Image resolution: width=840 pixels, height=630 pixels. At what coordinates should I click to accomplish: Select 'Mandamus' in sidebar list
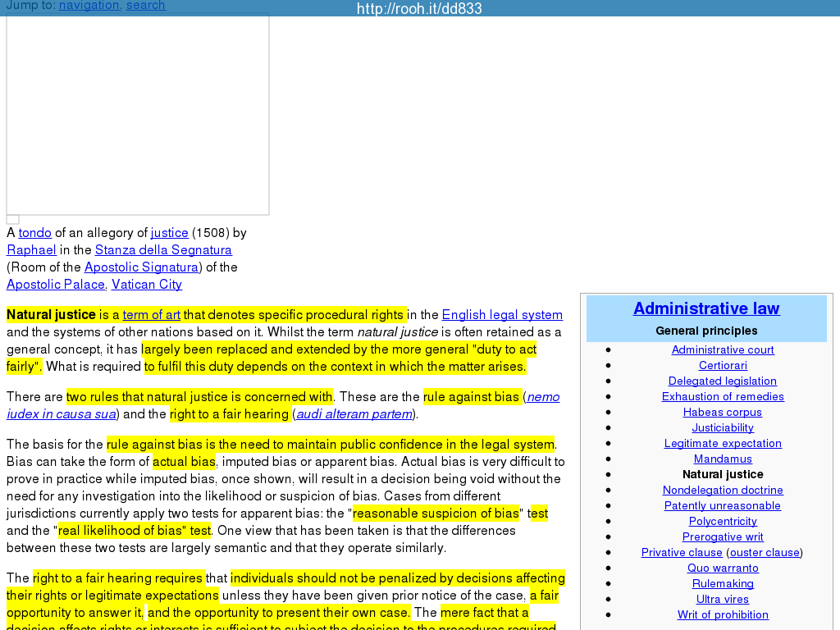coord(723,459)
